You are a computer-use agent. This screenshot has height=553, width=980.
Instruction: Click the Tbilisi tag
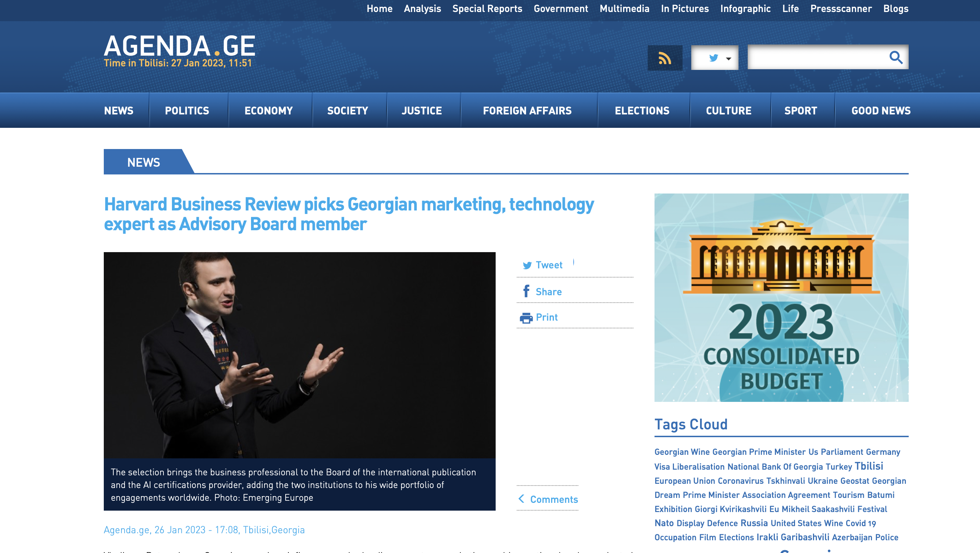(868, 466)
